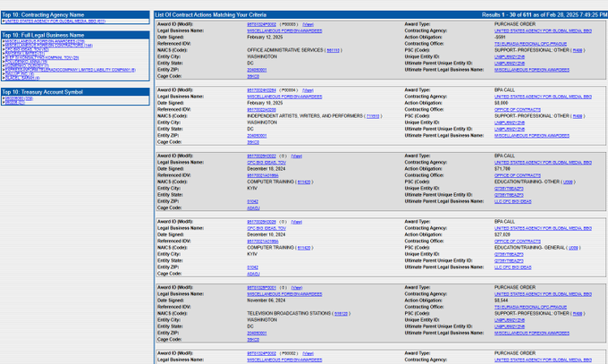608x364 pixels.
Task: Open NAICS code for Television Broadcasting Stations
Action: coord(341,314)
